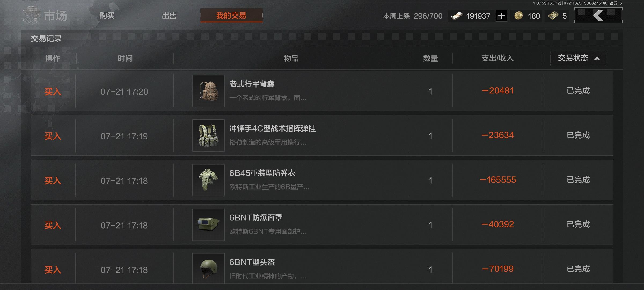Viewport: 644px width, 290px height.
Task: Open the 冲锋手4C chest rig thumbnail
Action: tap(208, 136)
